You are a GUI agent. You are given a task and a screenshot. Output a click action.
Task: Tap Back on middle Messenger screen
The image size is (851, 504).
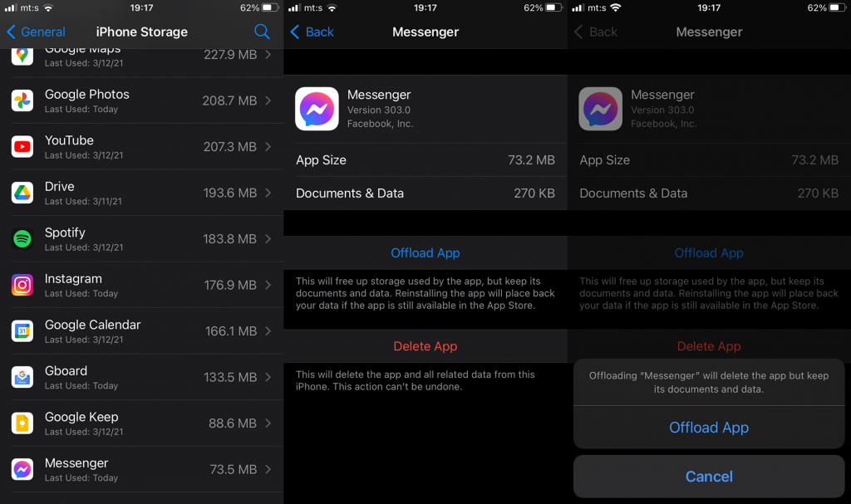pyautogui.click(x=312, y=32)
